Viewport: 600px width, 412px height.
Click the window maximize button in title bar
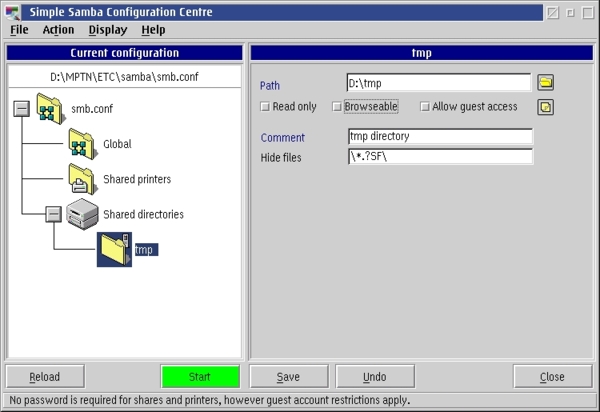pos(588,13)
